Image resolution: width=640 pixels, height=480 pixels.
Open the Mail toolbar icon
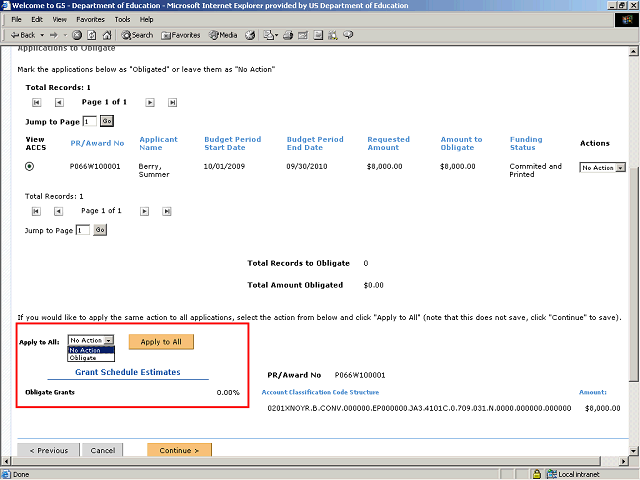click(268, 35)
